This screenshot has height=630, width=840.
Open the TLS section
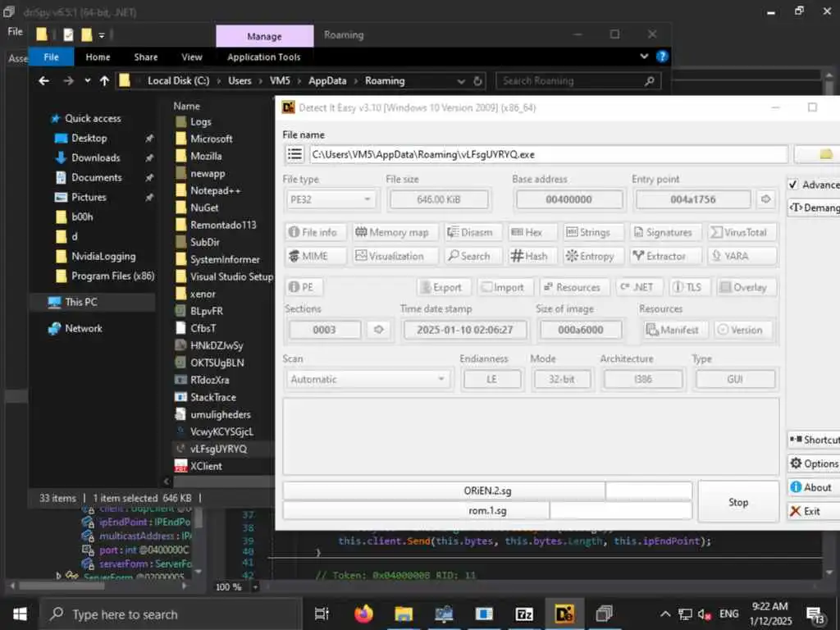[x=690, y=287]
